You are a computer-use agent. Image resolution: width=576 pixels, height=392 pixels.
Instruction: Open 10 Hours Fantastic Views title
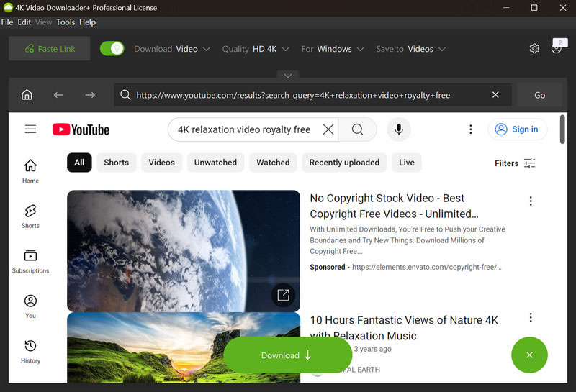pyautogui.click(x=404, y=328)
